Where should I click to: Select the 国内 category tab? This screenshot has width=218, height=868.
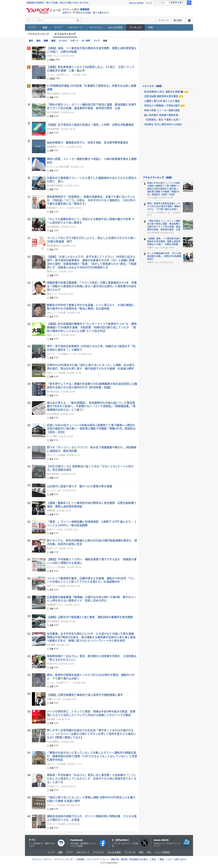tap(38, 40)
